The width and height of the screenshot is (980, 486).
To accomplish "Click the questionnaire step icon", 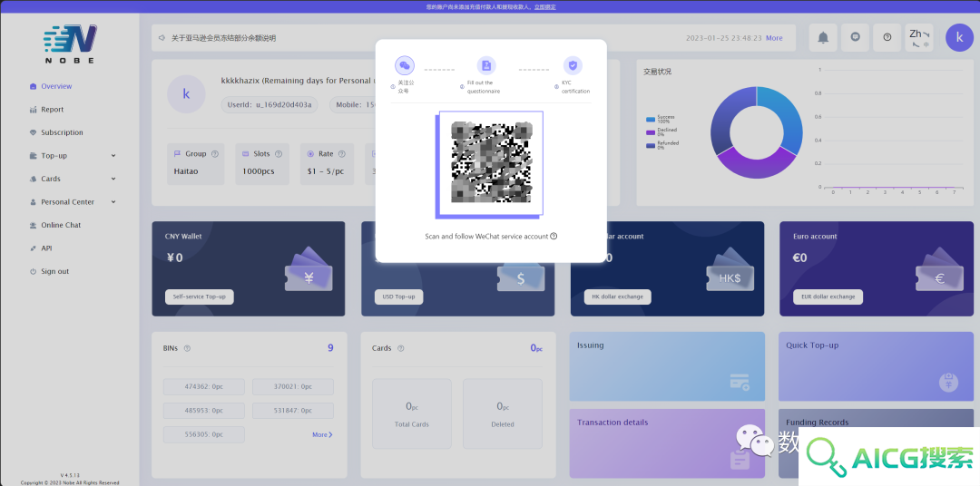I will (x=486, y=65).
